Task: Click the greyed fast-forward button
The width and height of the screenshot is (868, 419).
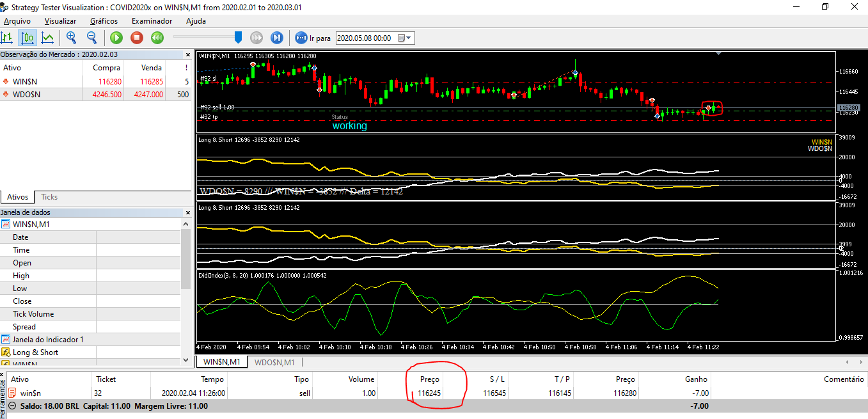Action: pos(256,38)
